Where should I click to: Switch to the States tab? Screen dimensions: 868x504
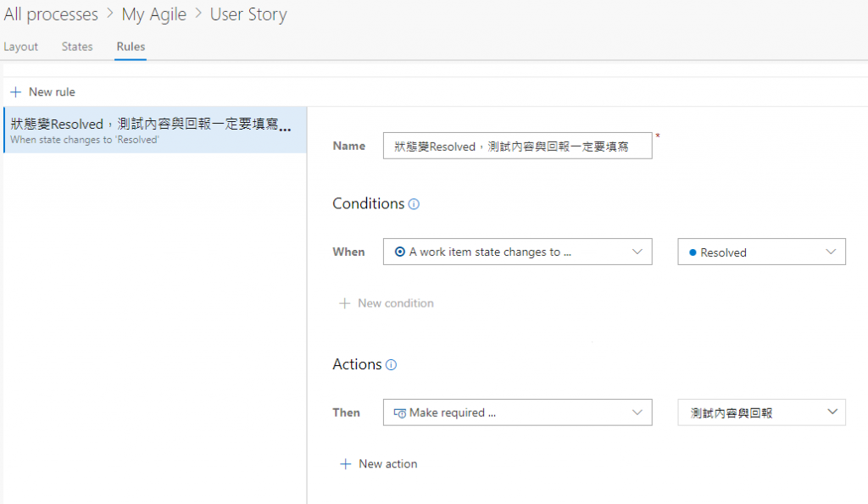77,47
